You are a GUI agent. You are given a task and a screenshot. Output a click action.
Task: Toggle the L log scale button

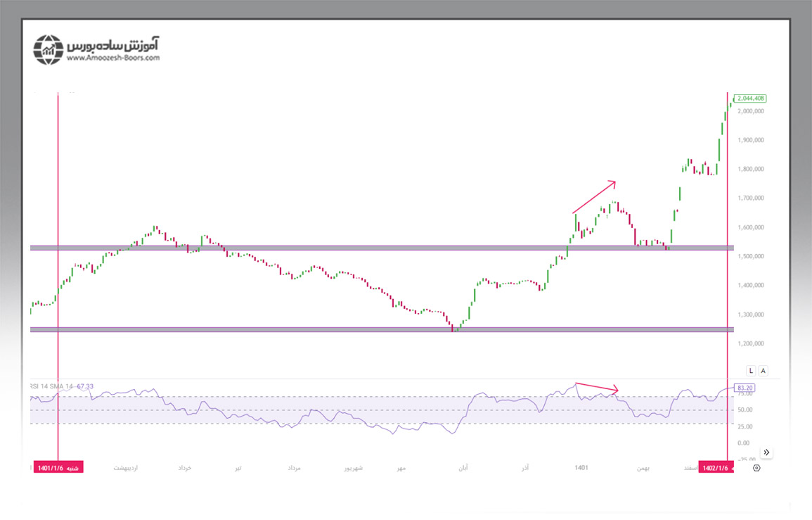[751, 370]
